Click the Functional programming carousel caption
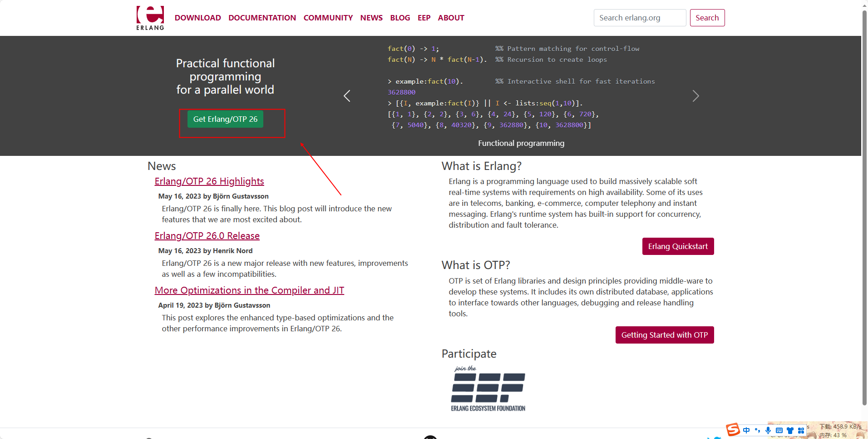Image resolution: width=868 pixels, height=439 pixels. point(521,143)
